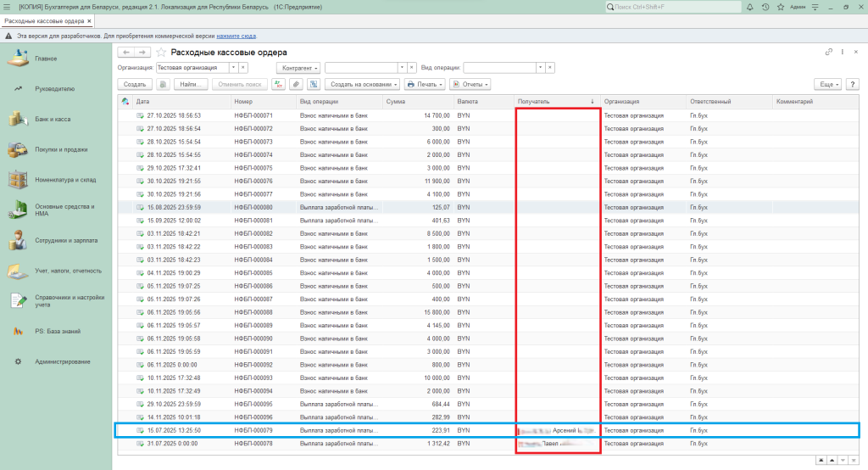868x470 pixels.
Task: Open the Печать dropdown menu
Action: coord(425,84)
